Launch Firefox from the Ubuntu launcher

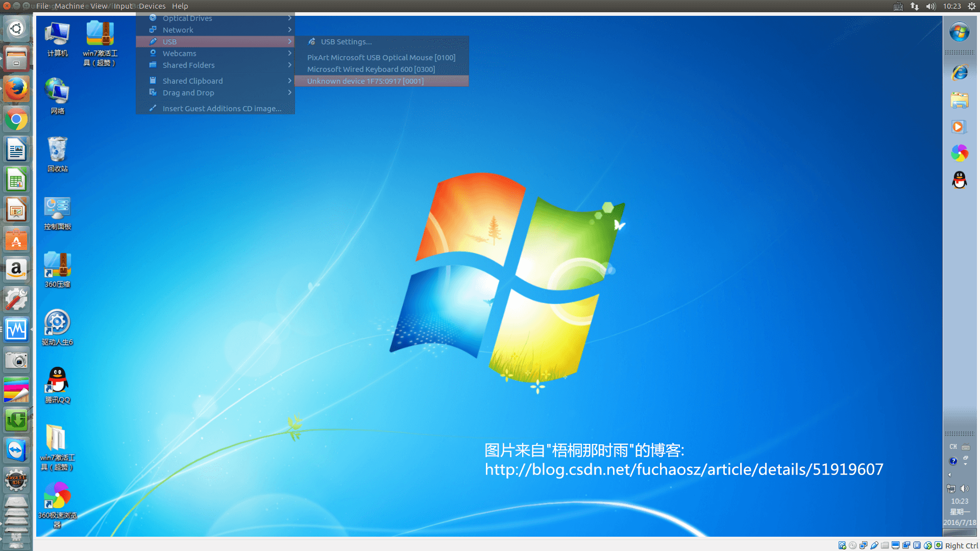click(x=16, y=89)
